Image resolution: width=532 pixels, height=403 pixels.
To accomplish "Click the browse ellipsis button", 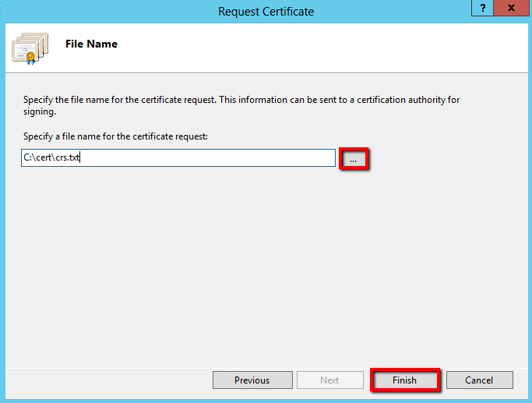I will 354,158.
